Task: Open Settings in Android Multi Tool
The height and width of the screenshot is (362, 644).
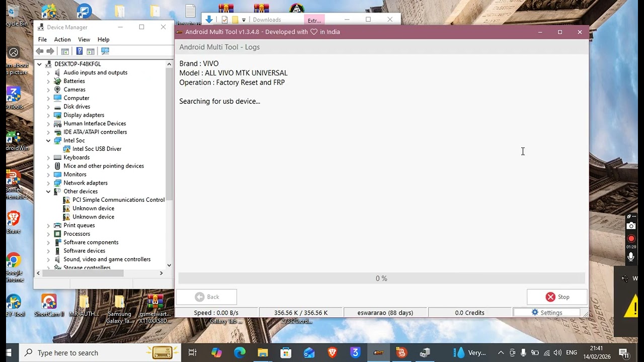Action: pos(546,313)
